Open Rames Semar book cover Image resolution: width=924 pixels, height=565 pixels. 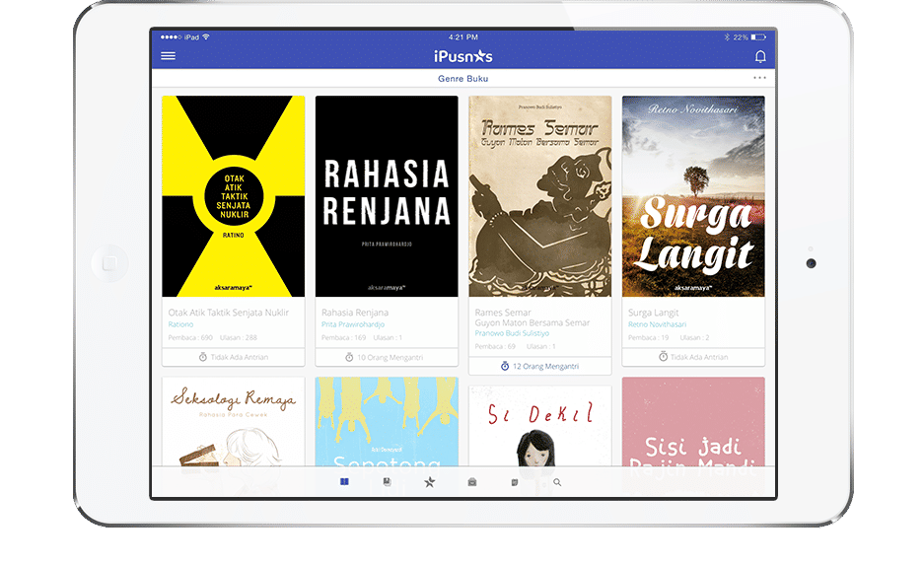539,196
